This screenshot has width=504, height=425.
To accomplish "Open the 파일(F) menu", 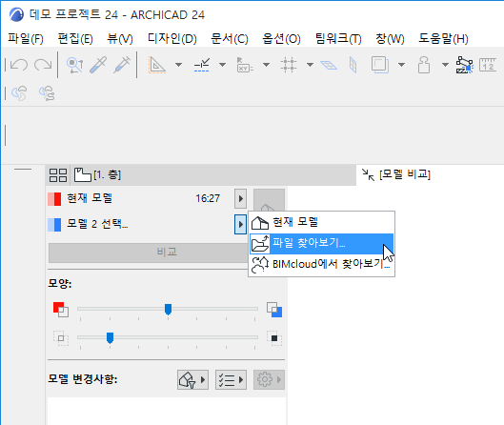I will click(x=26, y=39).
